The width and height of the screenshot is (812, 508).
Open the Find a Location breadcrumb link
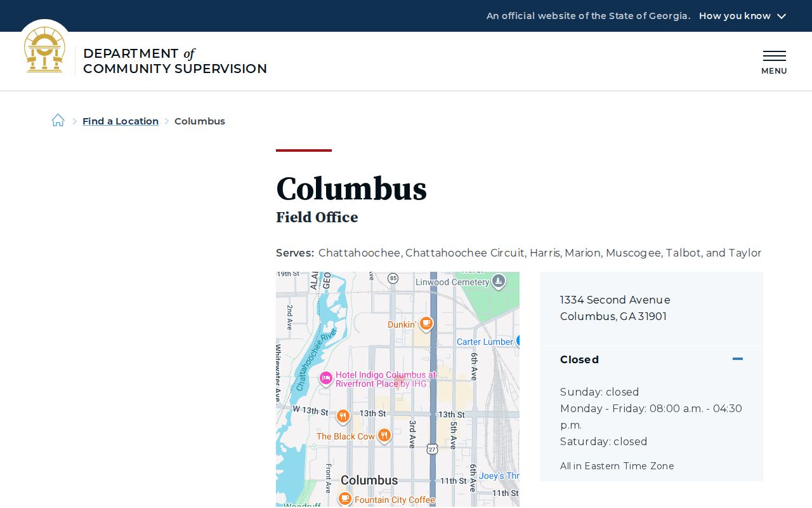121,121
